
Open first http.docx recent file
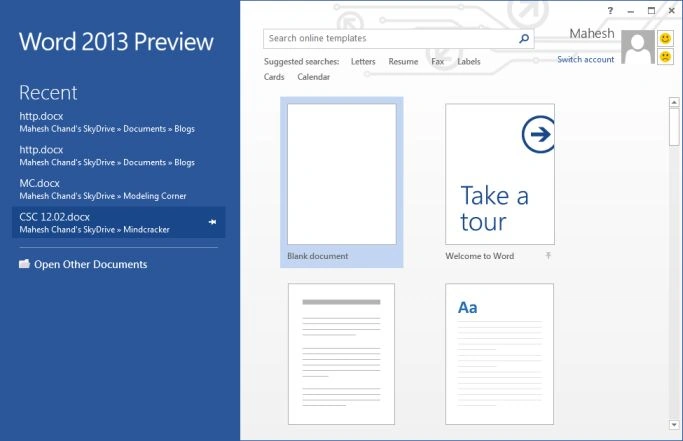coord(118,122)
